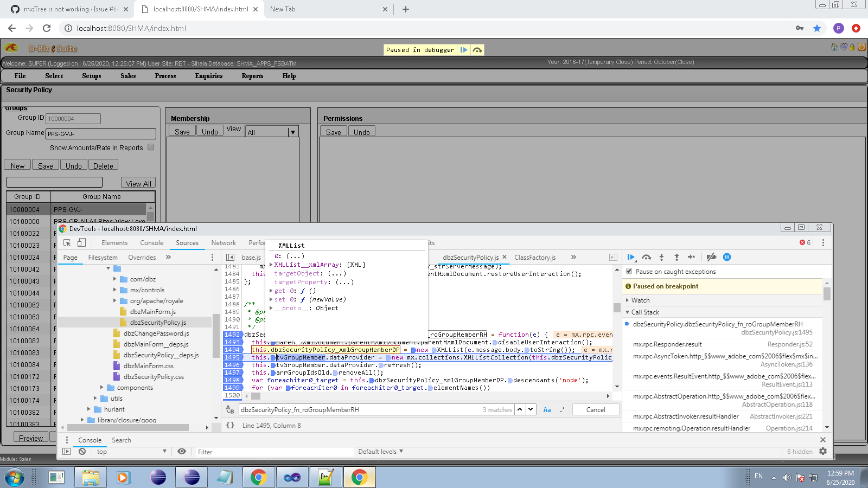
Task: Cancel the current search
Action: tap(596, 409)
